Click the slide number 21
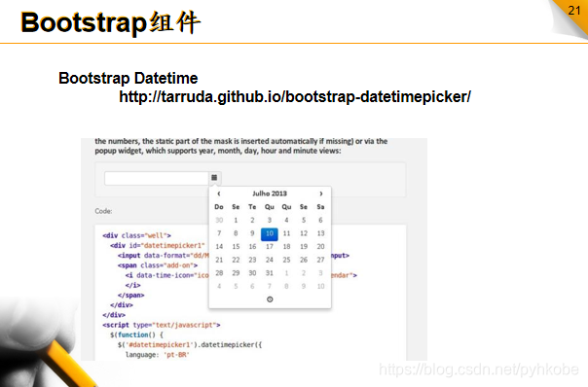 coord(574,10)
